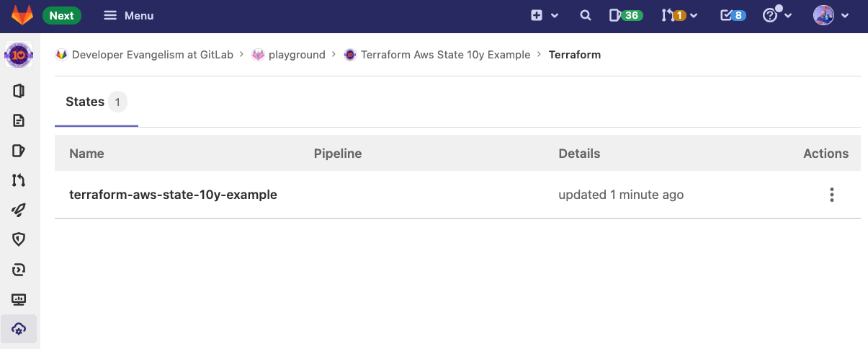Open the help question mark dropdown

[777, 15]
